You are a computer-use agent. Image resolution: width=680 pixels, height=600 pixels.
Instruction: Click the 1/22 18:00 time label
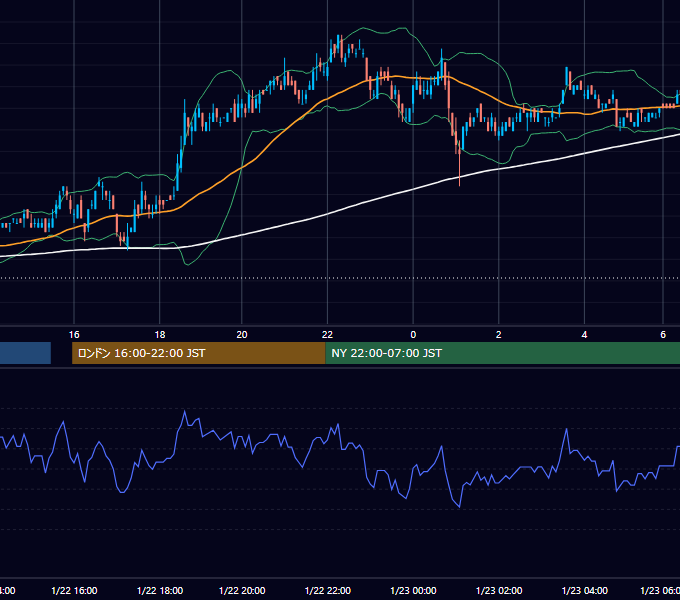(x=160, y=590)
